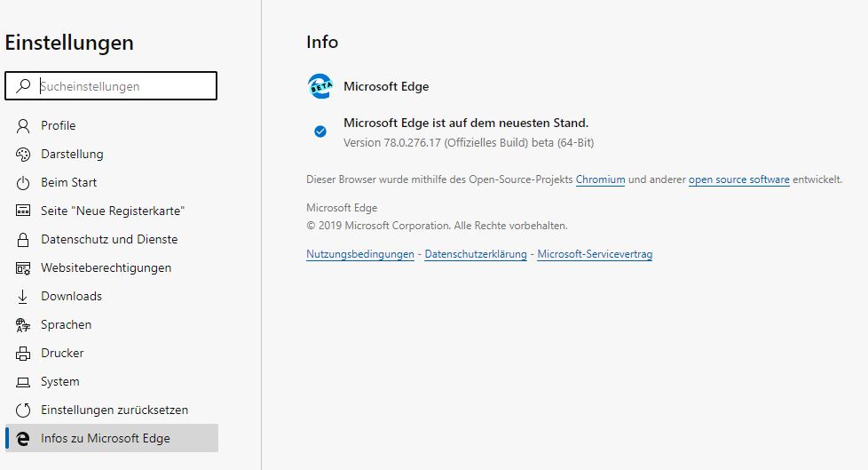Click the blue up-to-date checkmark icon
The width and height of the screenshot is (868, 470).
coord(320,131)
